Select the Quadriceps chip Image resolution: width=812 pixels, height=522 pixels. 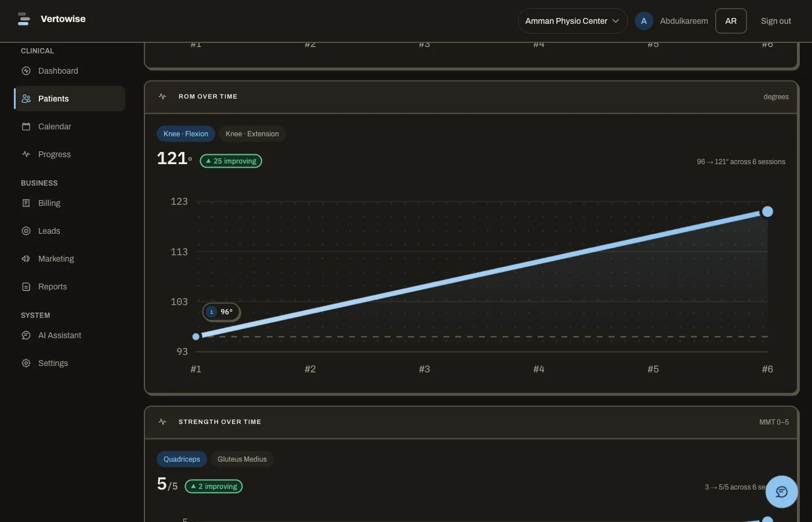(x=182, y=459)
